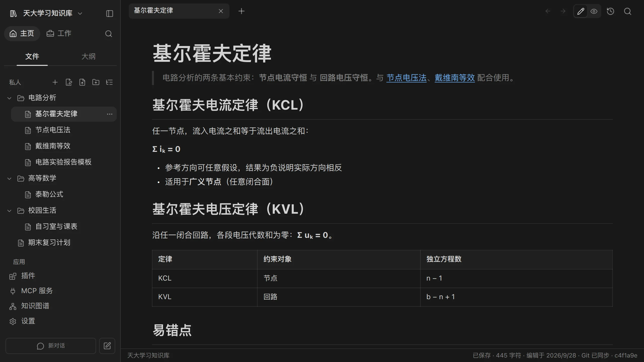Open MCP 服务 page
This screenshot has height=362, width=644.
[31, 291]
